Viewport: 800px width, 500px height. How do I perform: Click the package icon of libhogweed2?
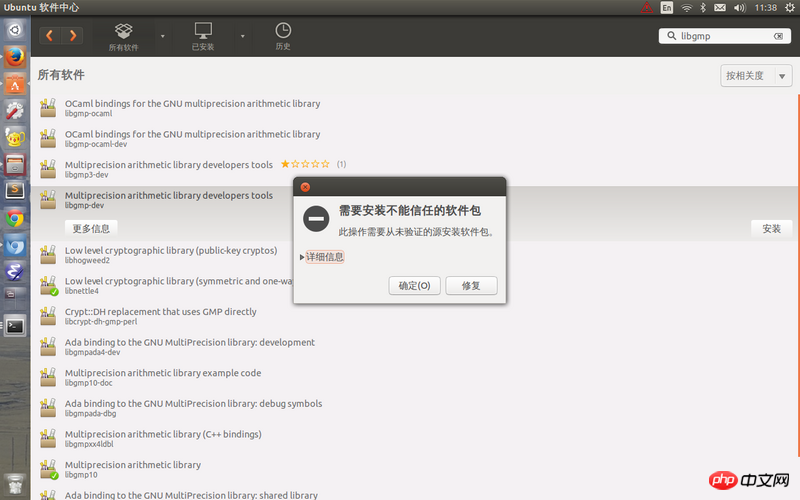tap(48, 255)
